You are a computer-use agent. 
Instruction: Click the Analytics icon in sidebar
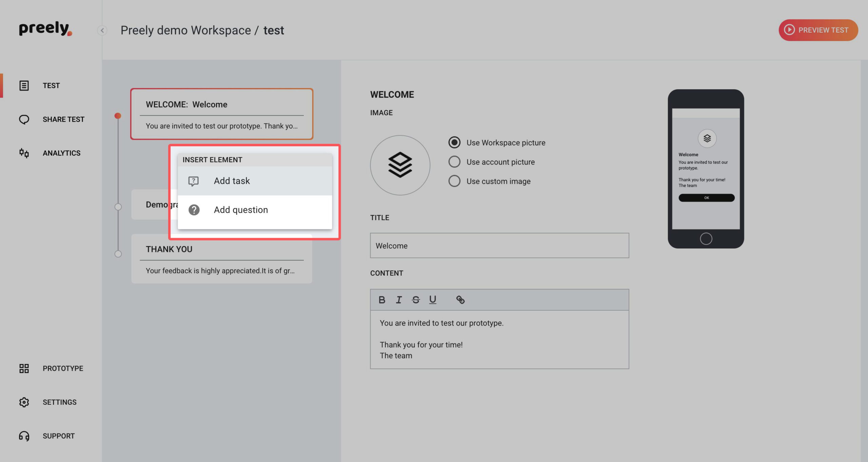coord(23,153)
